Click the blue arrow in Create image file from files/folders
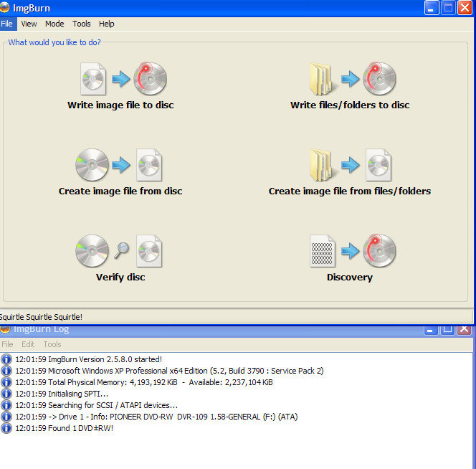 [351, 165]
